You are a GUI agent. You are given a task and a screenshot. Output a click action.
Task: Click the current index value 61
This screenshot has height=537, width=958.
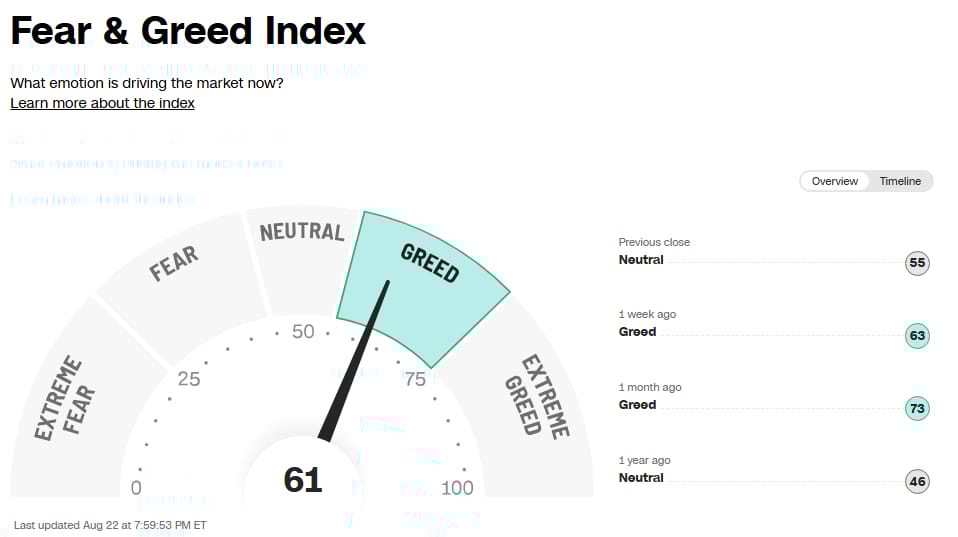pos(302,480)
